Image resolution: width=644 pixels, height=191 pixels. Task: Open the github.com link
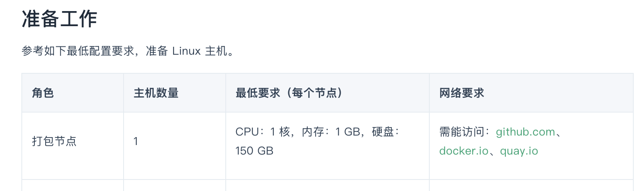pyautogui.click(x=525, y=132)
